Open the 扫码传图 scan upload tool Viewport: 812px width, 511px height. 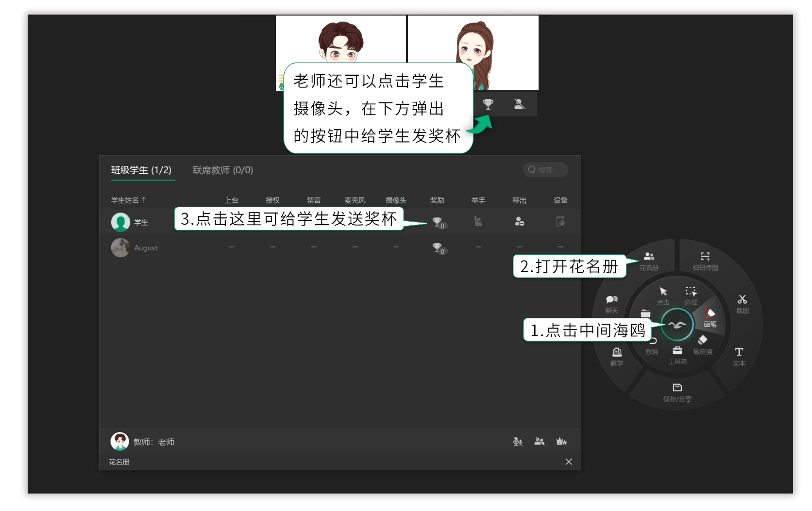tap(705, 261)
